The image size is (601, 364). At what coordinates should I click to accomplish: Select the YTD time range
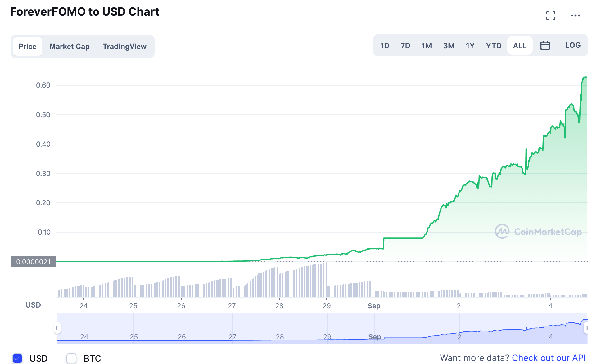tap(494, 46)
